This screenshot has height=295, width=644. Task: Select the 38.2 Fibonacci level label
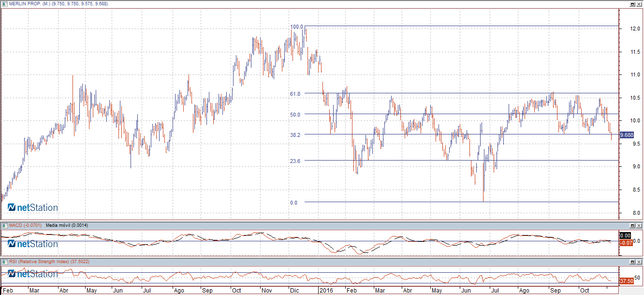point(295,135)
